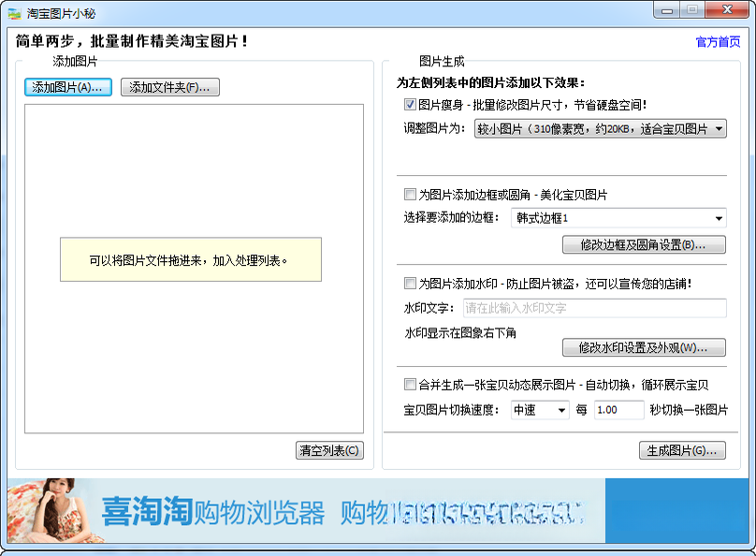Click the 为左侧列表中的图片添加以下效果 label
The width and height of the screenshot is (756, 556).
tap(490, 82)
